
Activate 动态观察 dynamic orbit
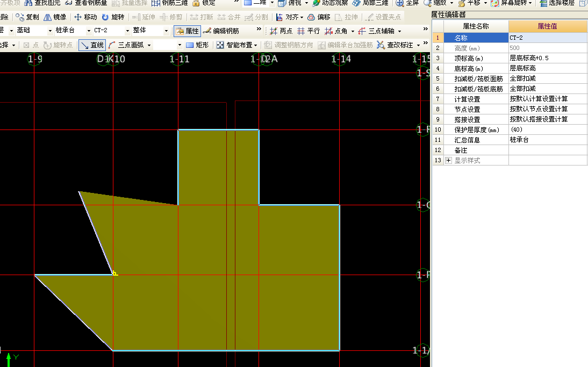330,3
